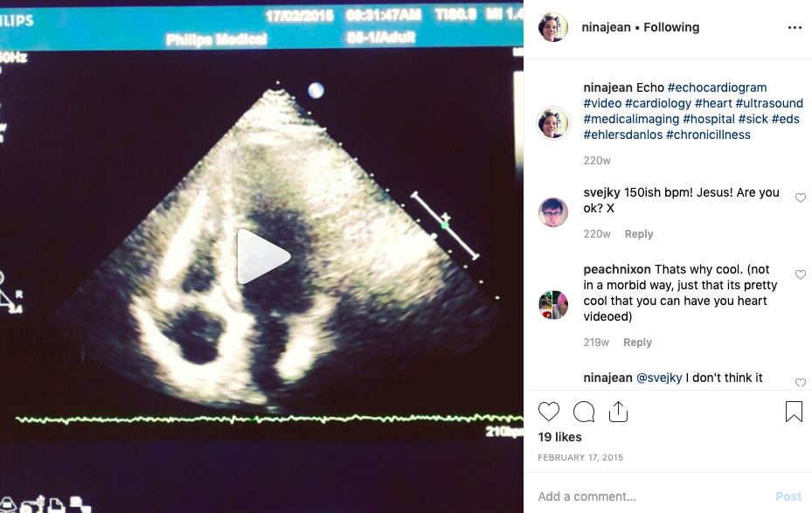
Task: Open the #echocardiogram hashtag
Action: pyautogui.click(x=718, y=87)
